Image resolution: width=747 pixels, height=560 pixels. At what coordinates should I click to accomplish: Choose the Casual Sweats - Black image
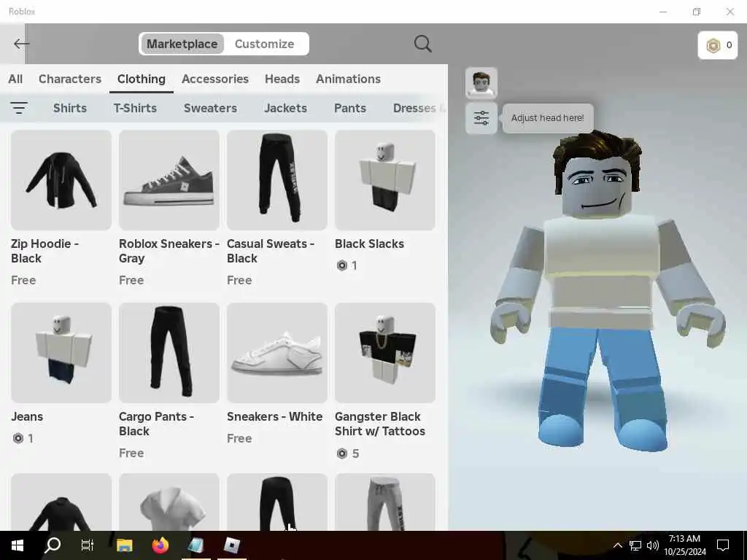276,180
